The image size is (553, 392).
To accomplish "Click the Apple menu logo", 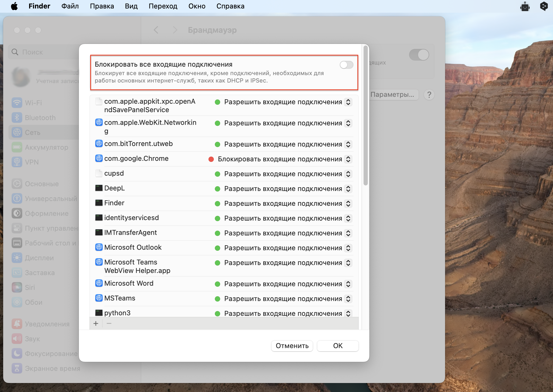I will [14, 6].
